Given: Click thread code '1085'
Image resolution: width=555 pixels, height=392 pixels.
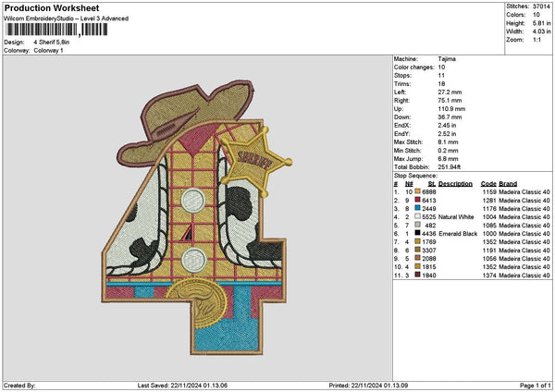Looking at the screenshot, I should click(x=489, y=226).
